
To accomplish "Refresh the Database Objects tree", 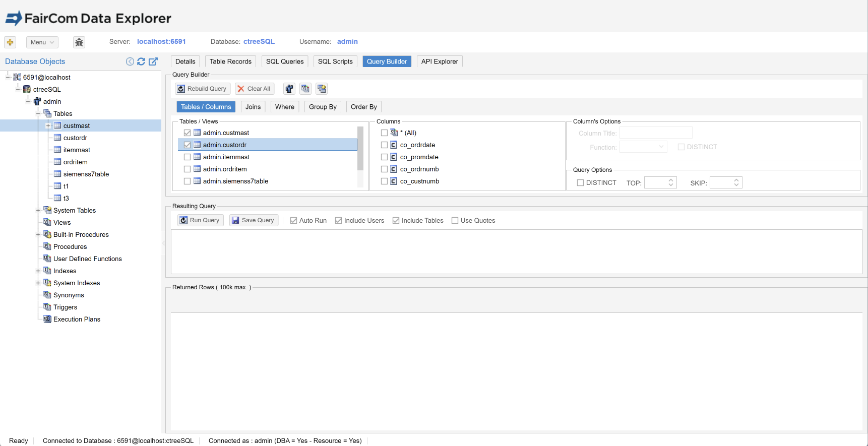I will point(141,61).
